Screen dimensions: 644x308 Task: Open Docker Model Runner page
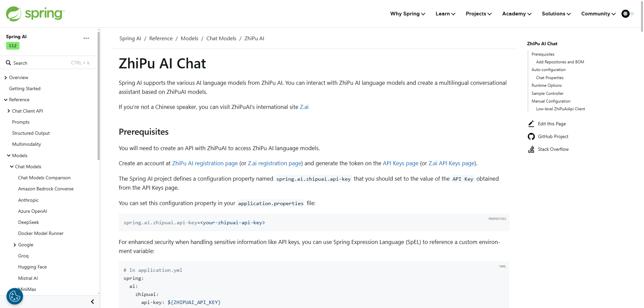[x=41, y=233]
